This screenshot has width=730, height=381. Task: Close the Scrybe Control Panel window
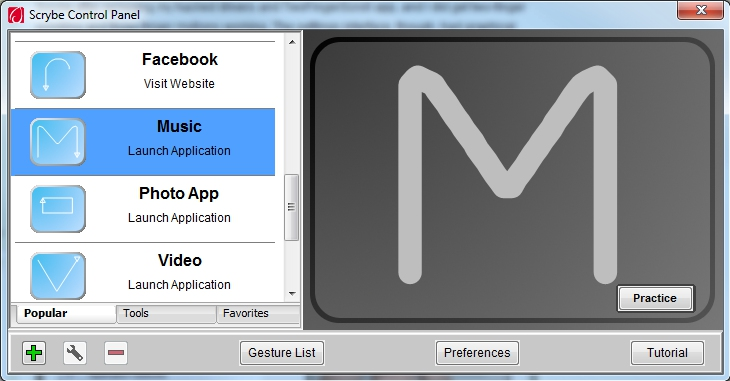click(x=701, y=10)
